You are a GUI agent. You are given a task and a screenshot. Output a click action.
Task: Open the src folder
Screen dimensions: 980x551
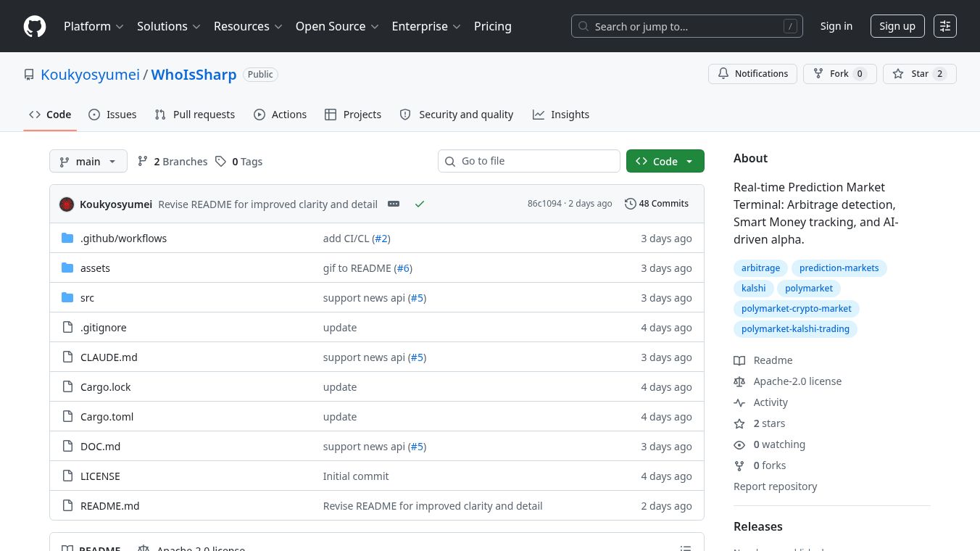click(x=87, y=298)
